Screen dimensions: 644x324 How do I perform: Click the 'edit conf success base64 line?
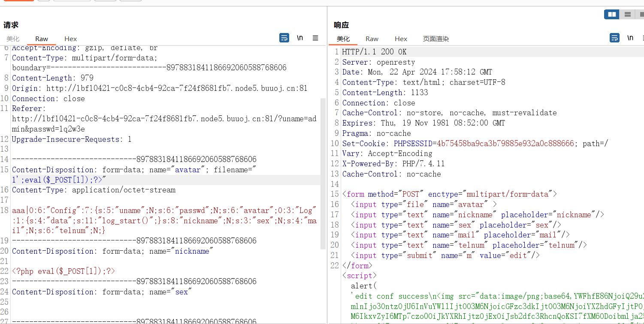[x=497, y=296]
